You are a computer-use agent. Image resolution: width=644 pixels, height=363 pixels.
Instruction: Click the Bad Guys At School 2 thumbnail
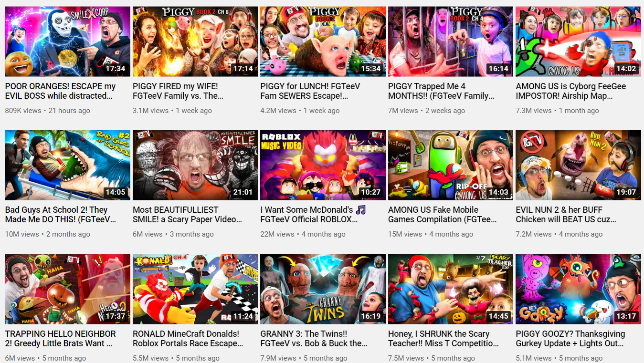pyautogui.click(x=67, y=165)
